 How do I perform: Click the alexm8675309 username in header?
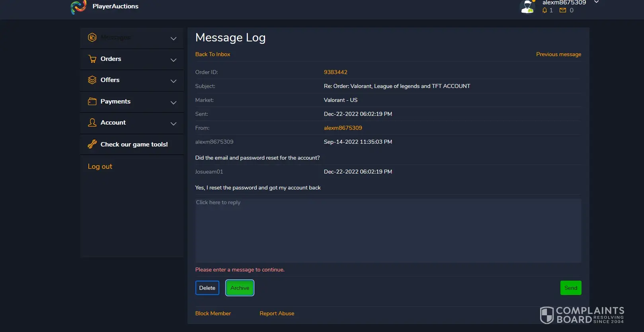564,2
